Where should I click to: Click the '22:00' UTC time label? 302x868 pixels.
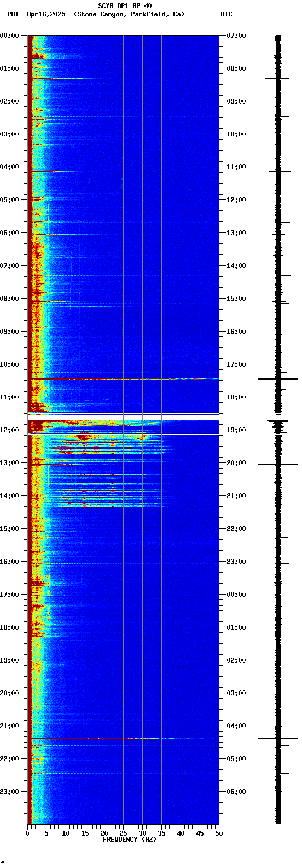tap(236, 529)
